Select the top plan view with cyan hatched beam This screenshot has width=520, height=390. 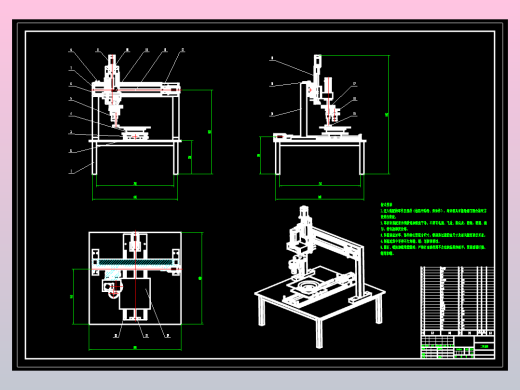tap(135, 278)
